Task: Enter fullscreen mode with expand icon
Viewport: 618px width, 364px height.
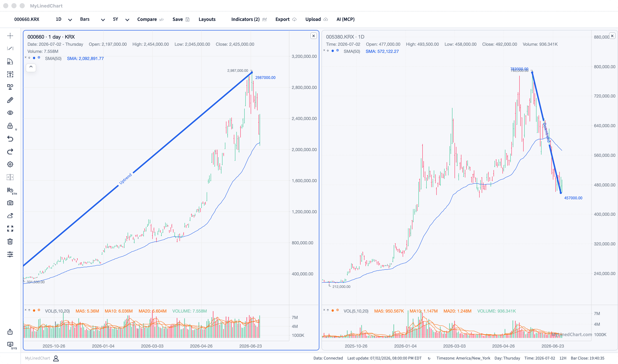Action: (10, 229)
